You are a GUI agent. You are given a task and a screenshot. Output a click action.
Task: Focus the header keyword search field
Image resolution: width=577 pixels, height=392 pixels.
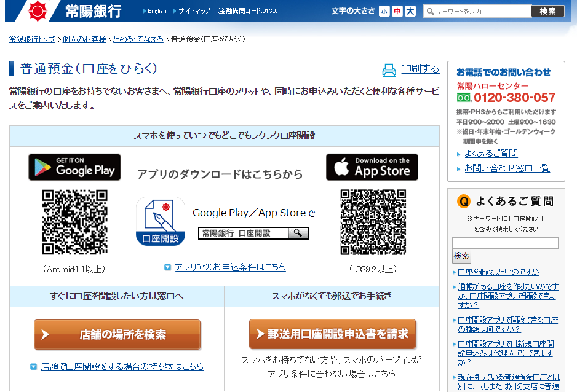(477, 12)
